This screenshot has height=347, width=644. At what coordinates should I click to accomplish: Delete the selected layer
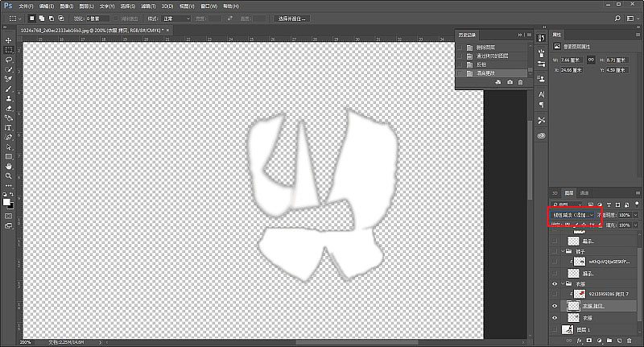click(x=630, y=341)
